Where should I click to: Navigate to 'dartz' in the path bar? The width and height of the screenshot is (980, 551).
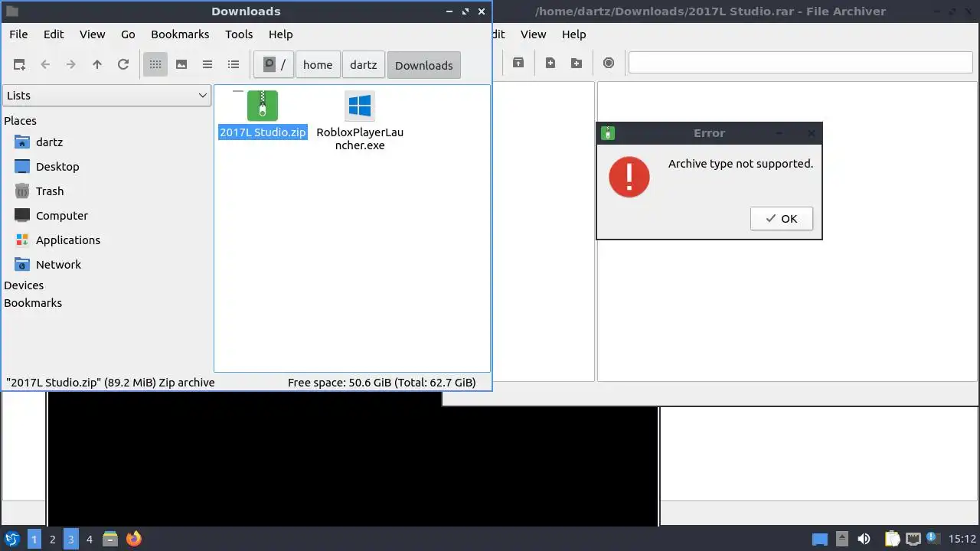364,65
